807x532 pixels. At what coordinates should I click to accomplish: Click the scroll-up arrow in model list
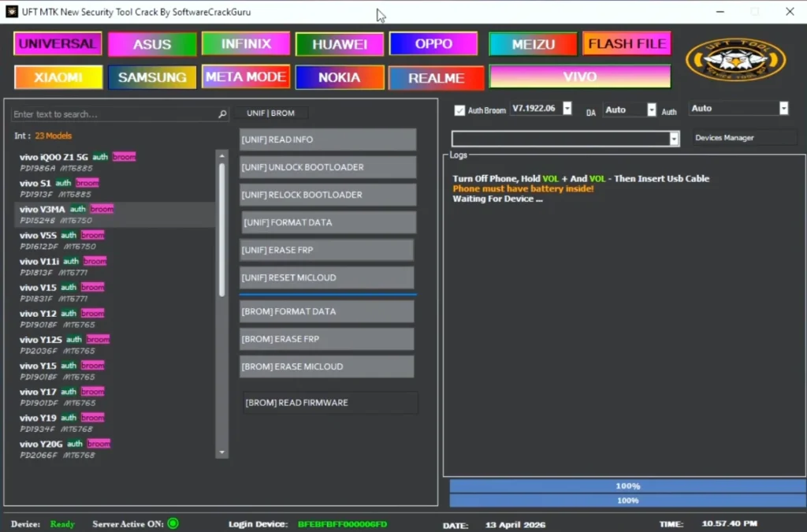click(x=222, y=155)
